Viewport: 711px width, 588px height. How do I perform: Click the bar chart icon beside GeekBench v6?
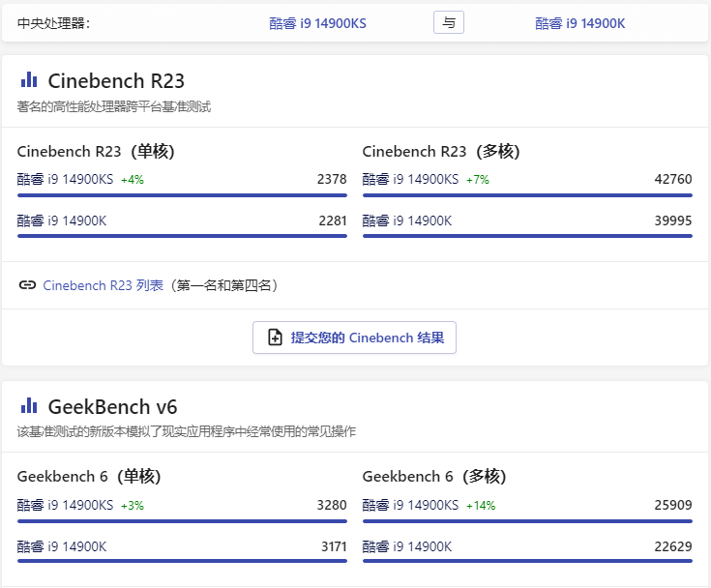click(x=29, y=405)
